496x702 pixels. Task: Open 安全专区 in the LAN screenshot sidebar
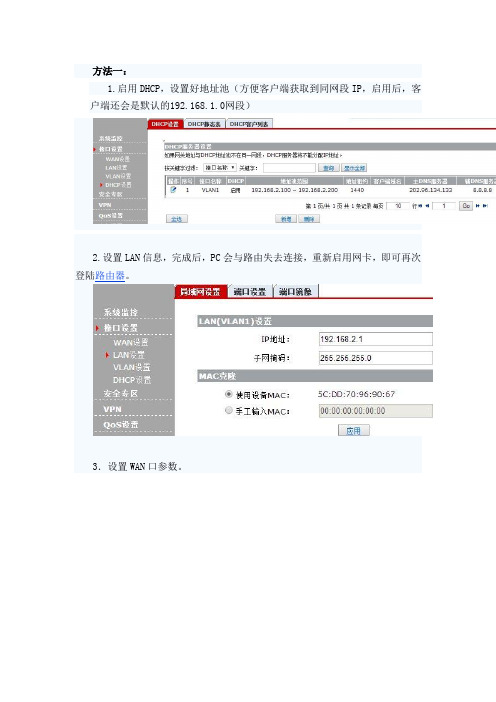[121, 393]
